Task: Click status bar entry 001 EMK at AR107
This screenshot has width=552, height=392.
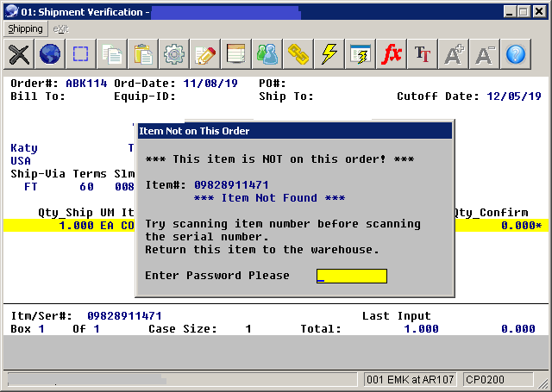Action: (411, 380)
